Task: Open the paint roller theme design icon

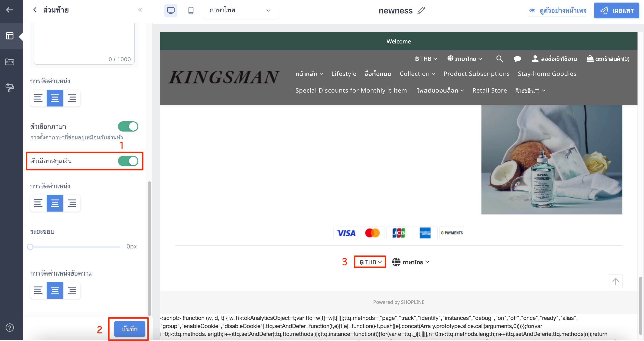Action: [10, 87]
